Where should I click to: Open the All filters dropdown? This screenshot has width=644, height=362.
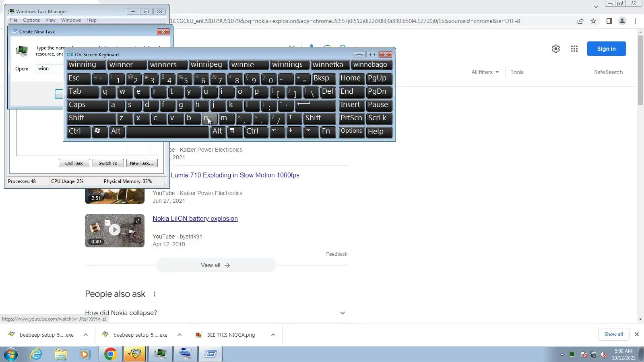coord(485,72)
